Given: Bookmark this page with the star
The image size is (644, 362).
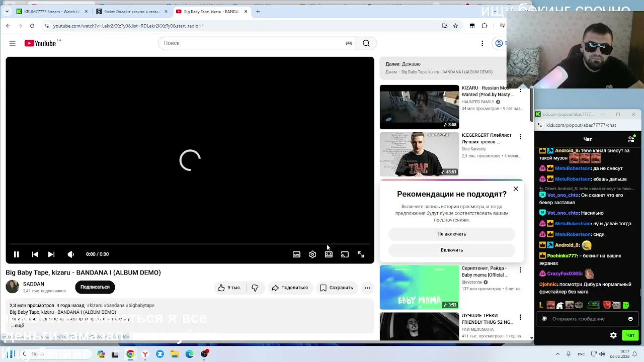Looking at the screenshot, I should [455, 26].
